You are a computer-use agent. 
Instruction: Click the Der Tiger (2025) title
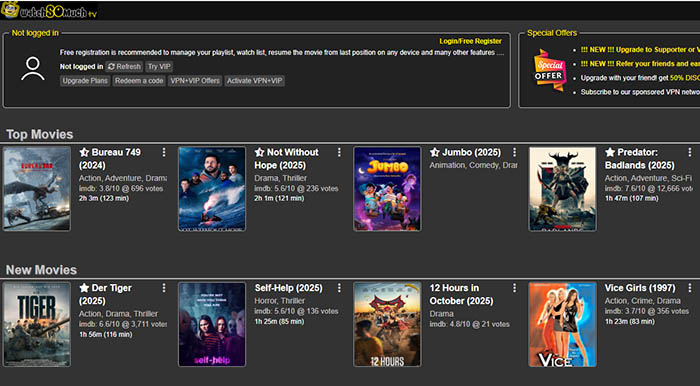tap(105, 295)
